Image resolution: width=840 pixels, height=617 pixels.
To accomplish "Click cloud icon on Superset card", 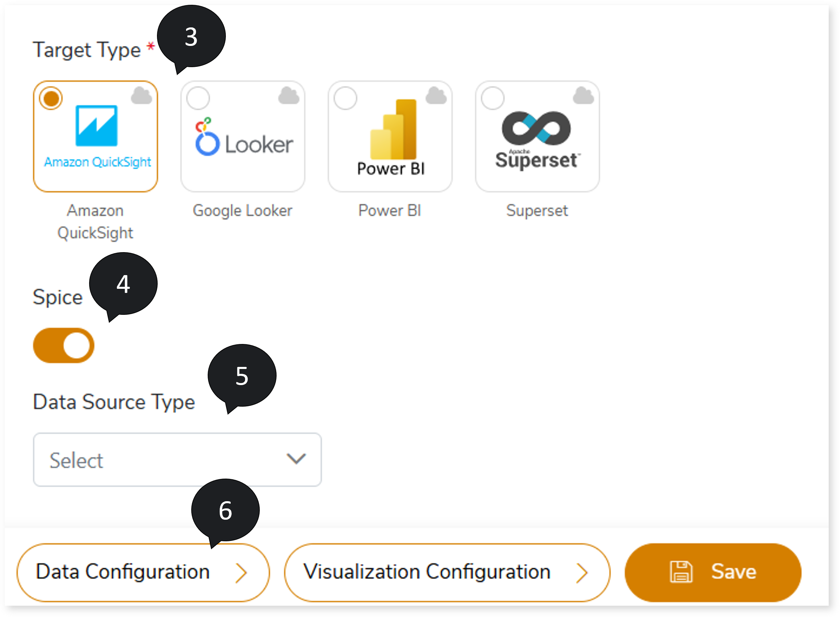I will click(583, 96).
